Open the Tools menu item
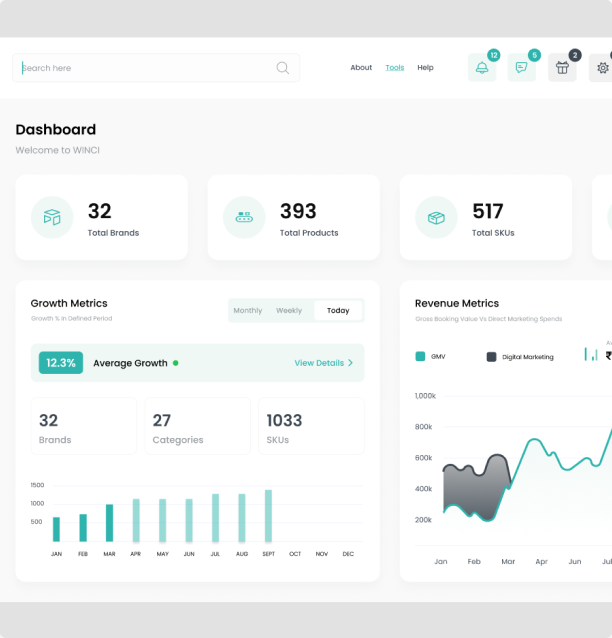Image resolution: width=612 pixels, height=638 pixels. pyautogui.click(x=395, y=68)
